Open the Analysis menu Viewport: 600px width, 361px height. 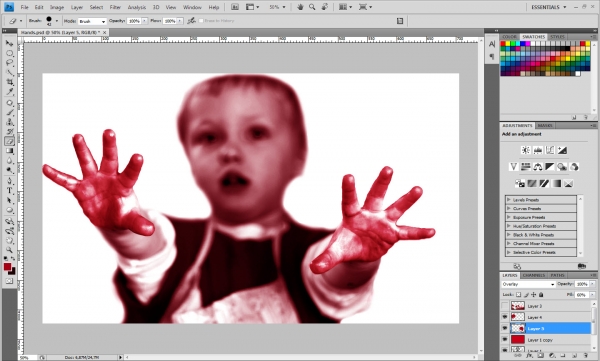click(x=137, y=7)
